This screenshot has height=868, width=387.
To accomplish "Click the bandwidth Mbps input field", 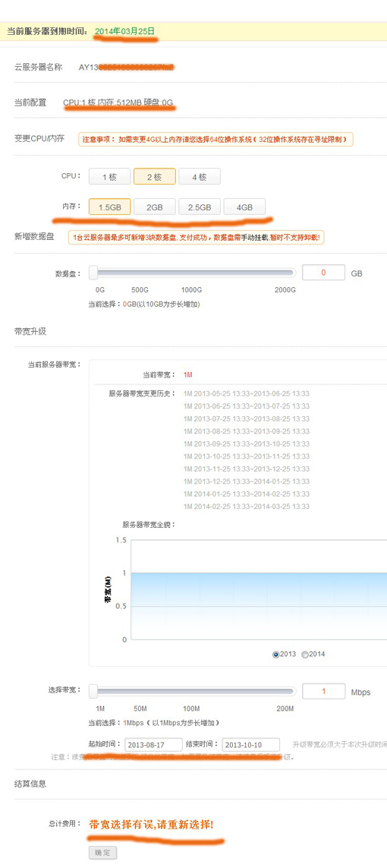I will click(x=323, y=691).
